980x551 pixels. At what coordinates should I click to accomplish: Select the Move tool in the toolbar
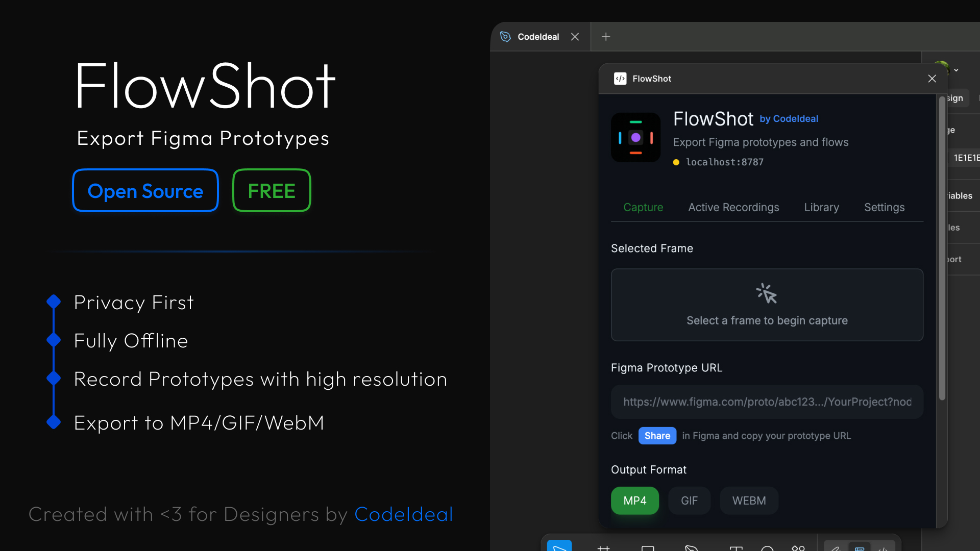tap(559, 547)
